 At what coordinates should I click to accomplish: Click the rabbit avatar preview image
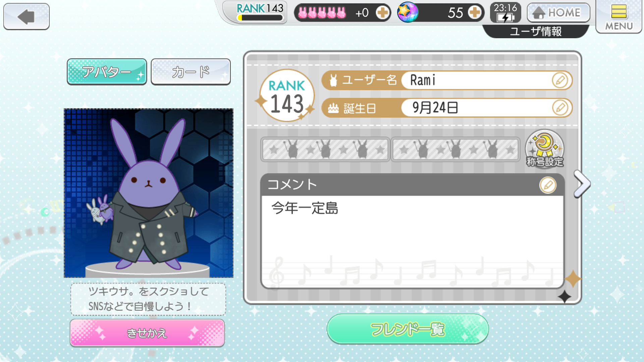pyautogui.click(x=149, y=193)
